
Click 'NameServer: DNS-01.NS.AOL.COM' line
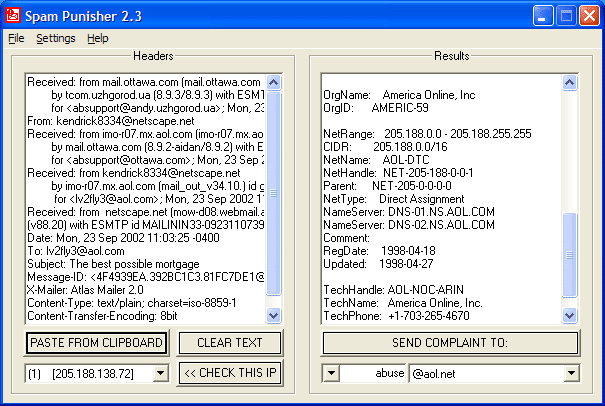409,212
